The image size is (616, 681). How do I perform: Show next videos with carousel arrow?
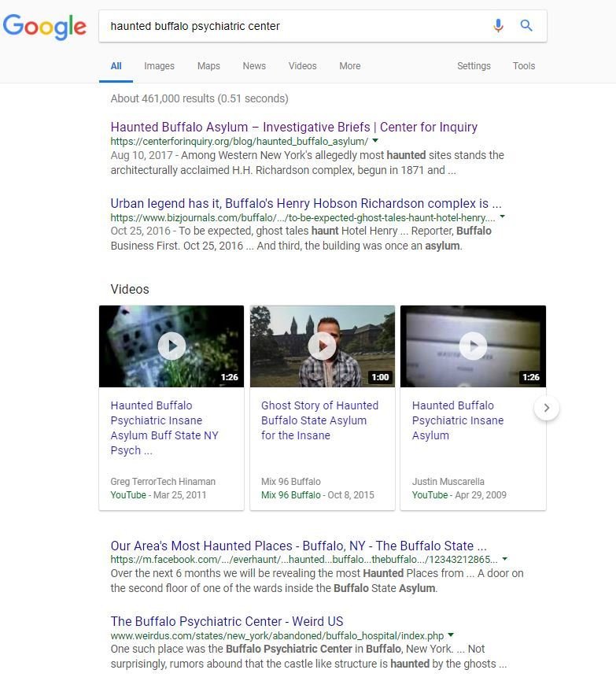pyautogui.click(x=547, y=408)
